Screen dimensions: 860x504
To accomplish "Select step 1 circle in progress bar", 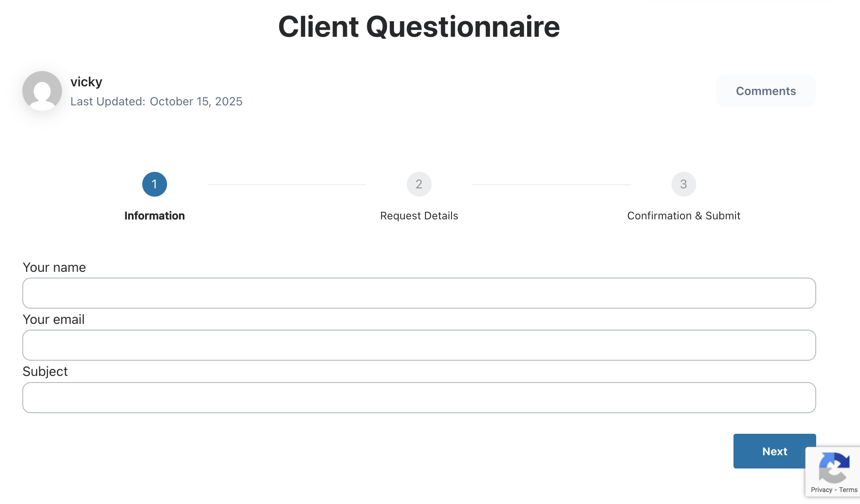I will pos(155,184).
